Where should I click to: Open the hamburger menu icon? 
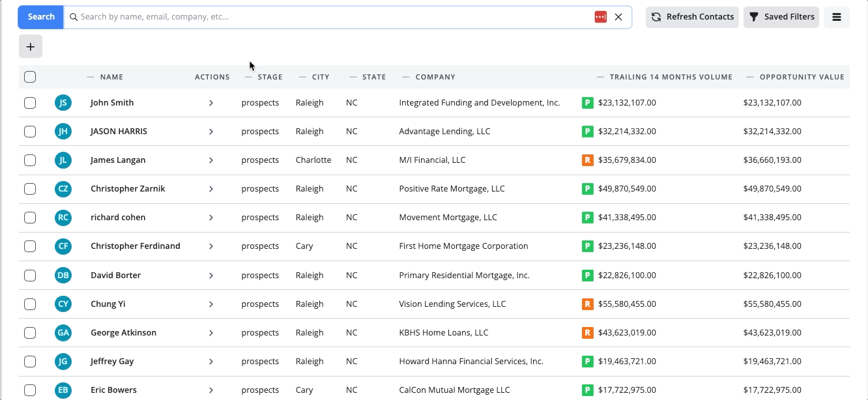click(837, 17)
